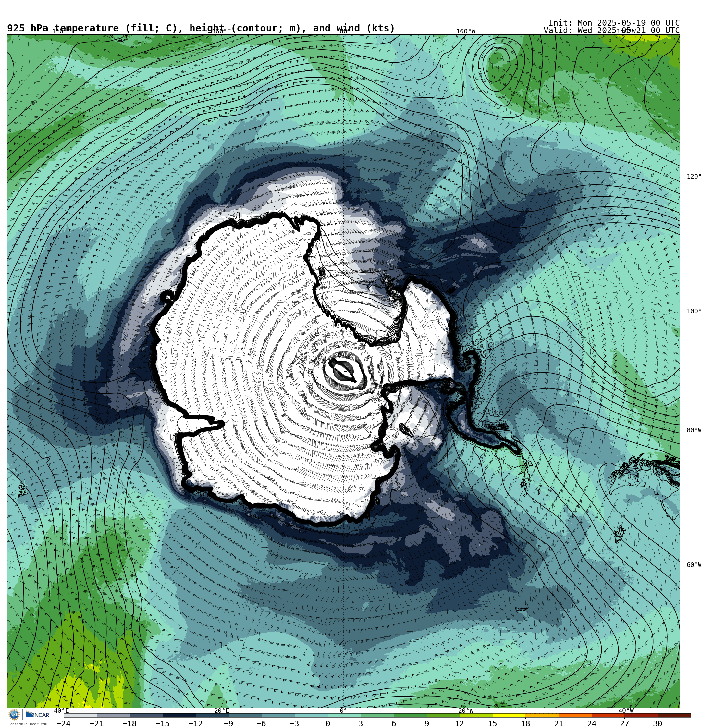Click the 40°E longitude label at bottom

62,710
